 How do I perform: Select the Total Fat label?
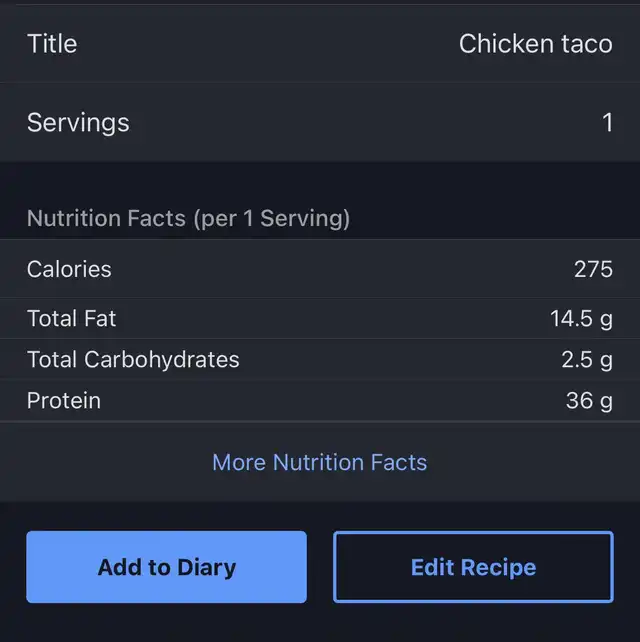click(71, 319)
